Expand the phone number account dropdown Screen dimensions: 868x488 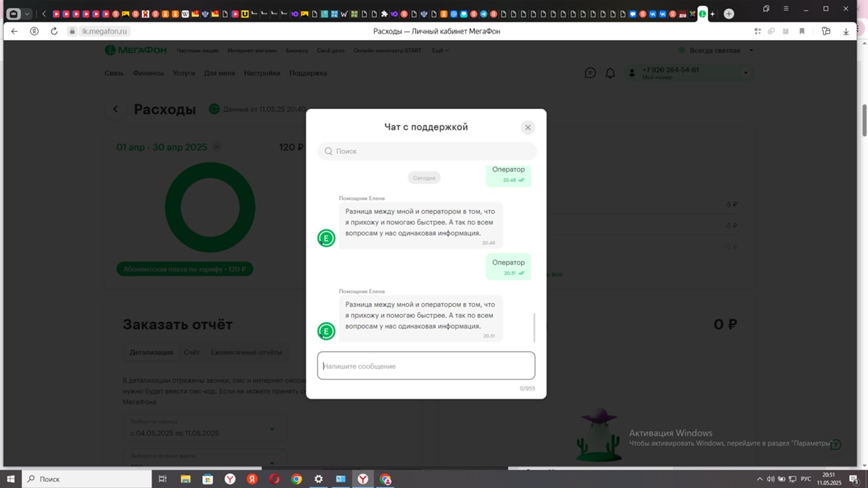[x=746, y=73]
